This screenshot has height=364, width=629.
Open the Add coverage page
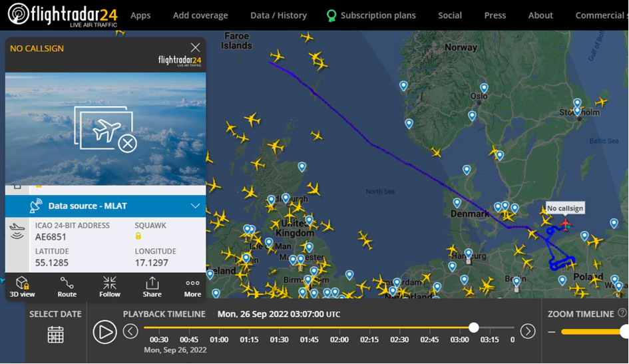pyautogui.click(x=200, y=15)
